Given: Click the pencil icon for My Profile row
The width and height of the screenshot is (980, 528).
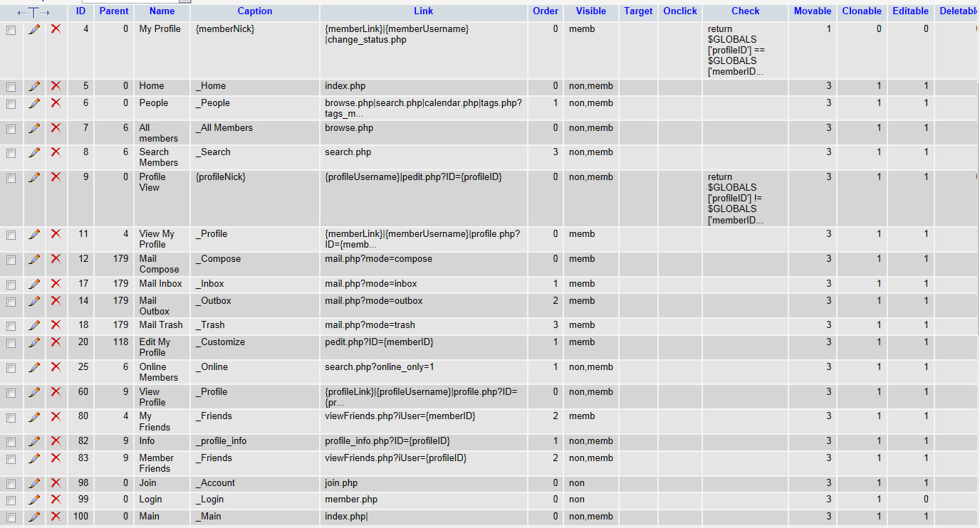Looking at the screenshot, I should coord(34,29).
